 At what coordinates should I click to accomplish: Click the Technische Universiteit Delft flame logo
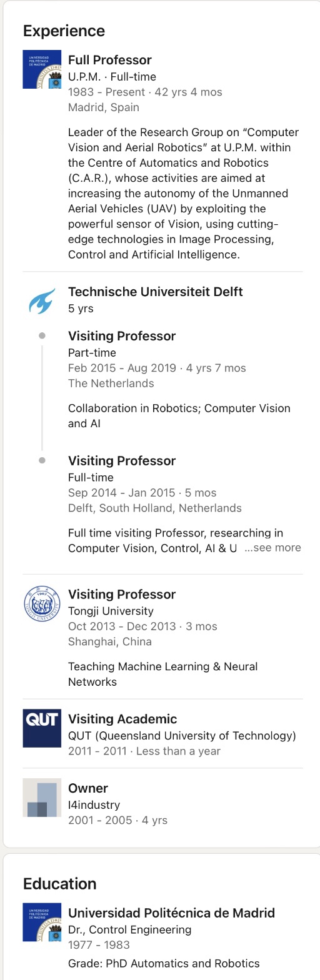(42, 300)
